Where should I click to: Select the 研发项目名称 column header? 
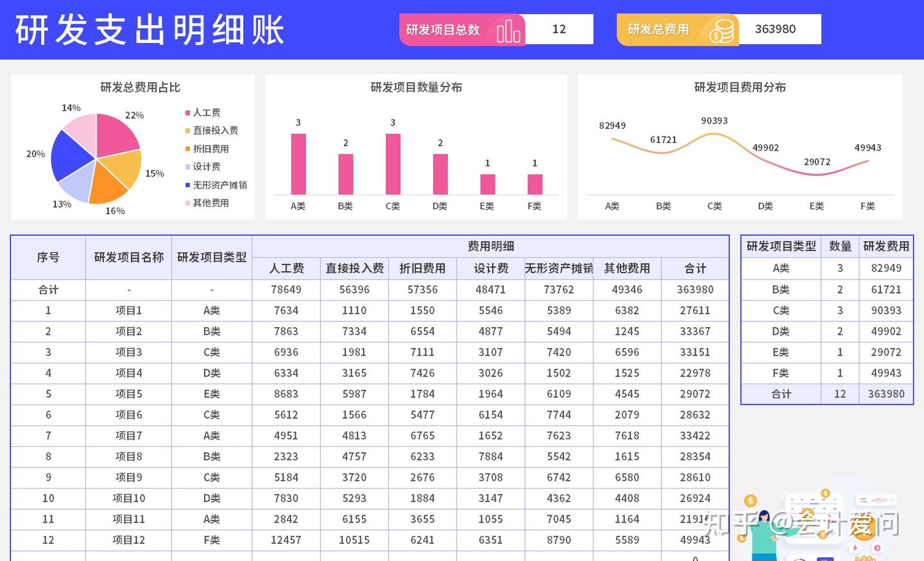(x=129, y=258)
